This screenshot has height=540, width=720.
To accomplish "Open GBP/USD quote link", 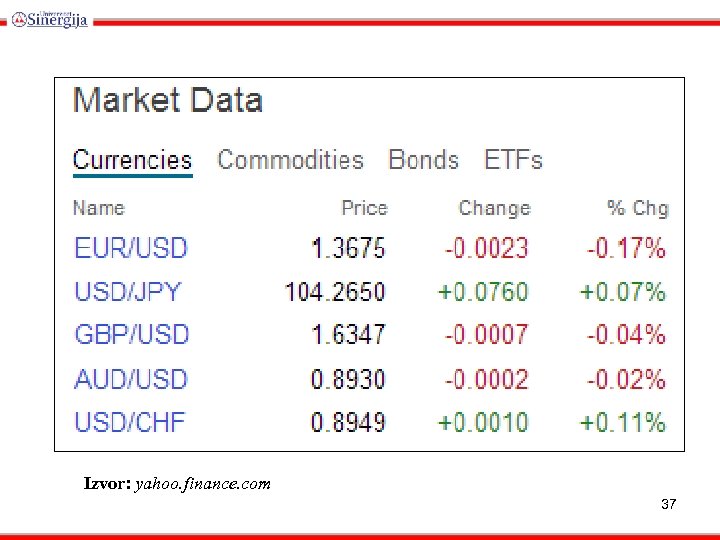I will coord(131,335).
